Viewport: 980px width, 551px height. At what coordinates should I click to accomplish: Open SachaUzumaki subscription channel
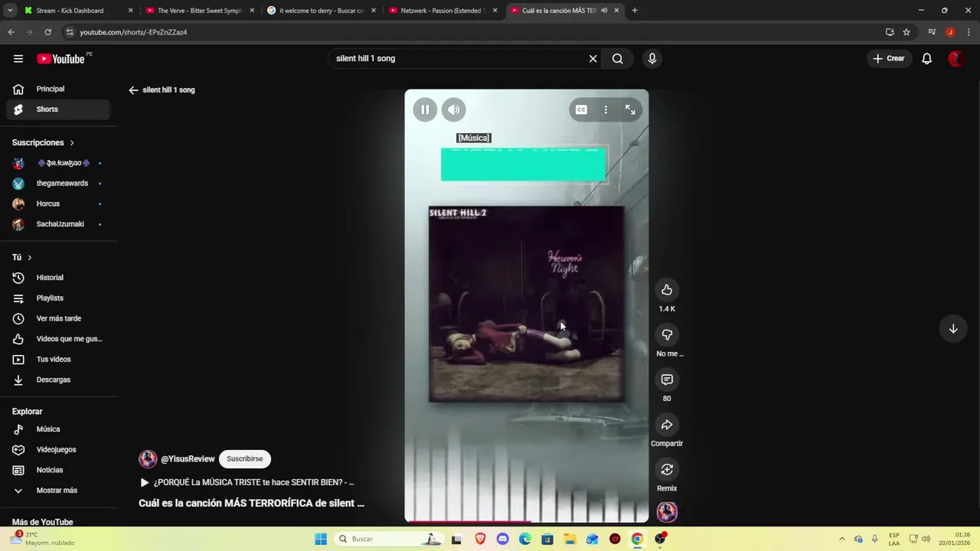tap(58, 223)
